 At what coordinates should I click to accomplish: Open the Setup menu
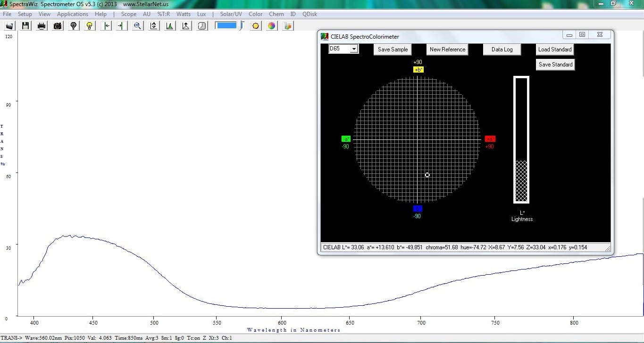point(25,14)
